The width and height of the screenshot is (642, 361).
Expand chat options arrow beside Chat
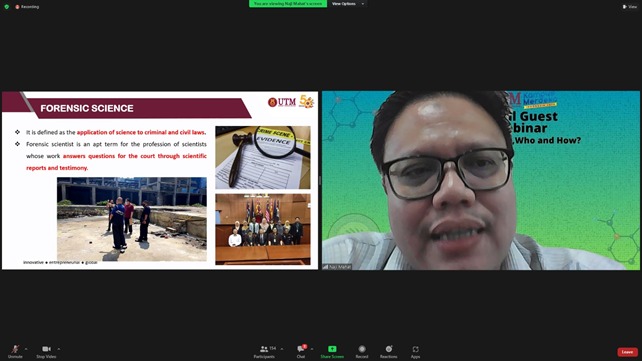tap(312, 349)
